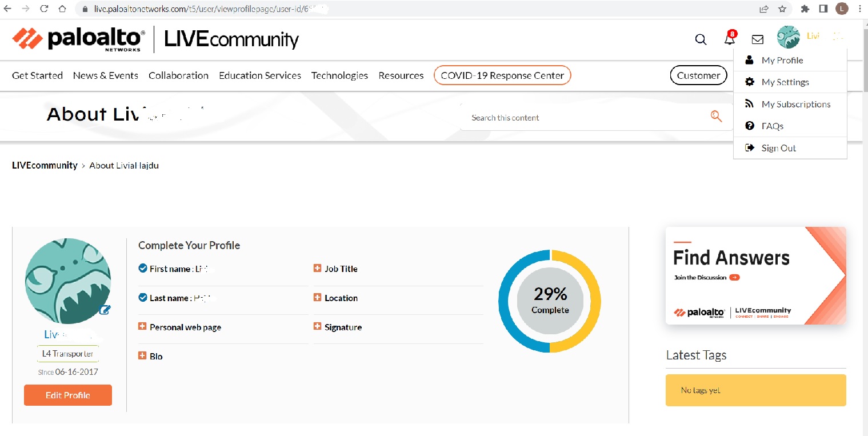Expand the Location profile field
The image size is (868, 436).
click(x=318, y=298)
